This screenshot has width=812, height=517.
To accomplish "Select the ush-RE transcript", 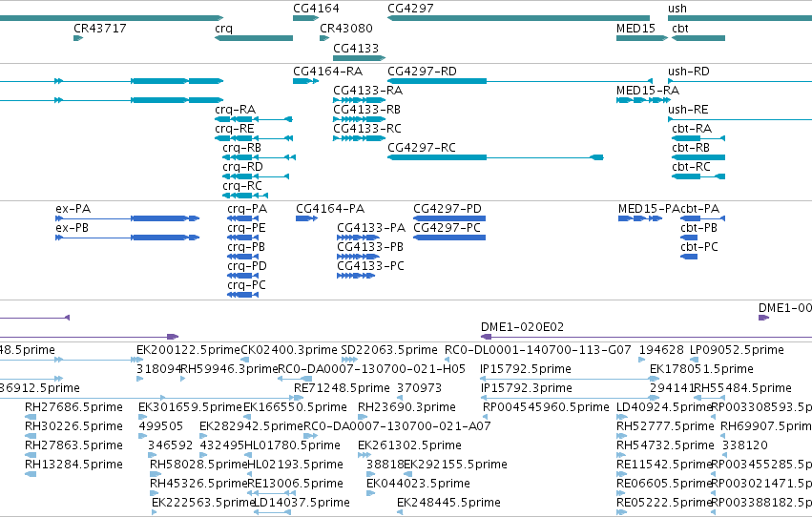I will 740,119.
